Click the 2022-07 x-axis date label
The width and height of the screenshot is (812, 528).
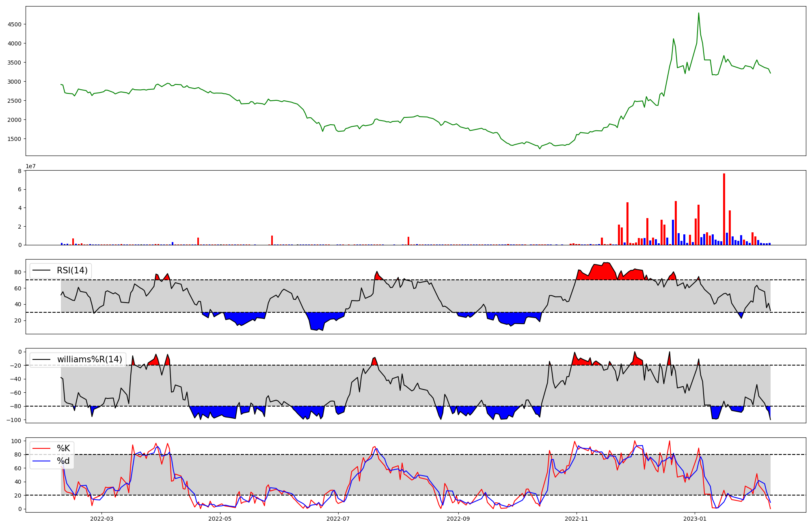point(338,519)
